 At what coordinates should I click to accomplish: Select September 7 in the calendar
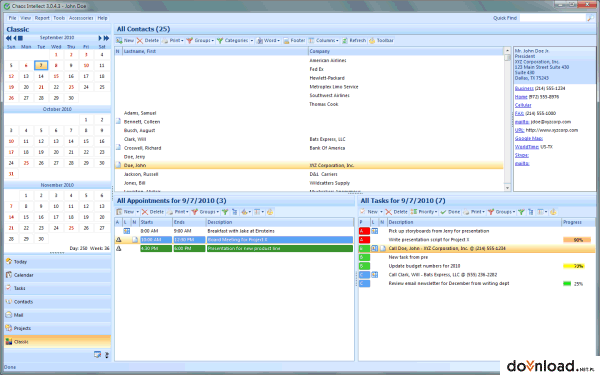pyautogui.click(x=41, y=65)
